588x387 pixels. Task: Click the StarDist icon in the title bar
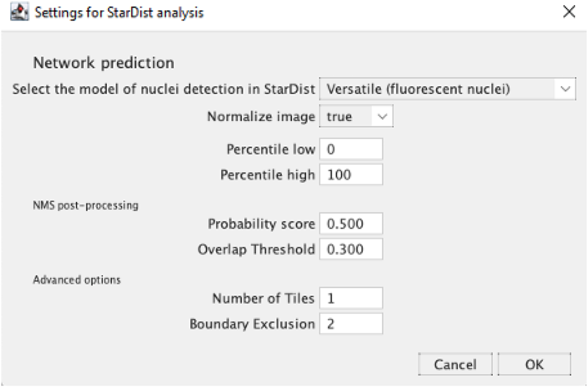tap(19, 12)
